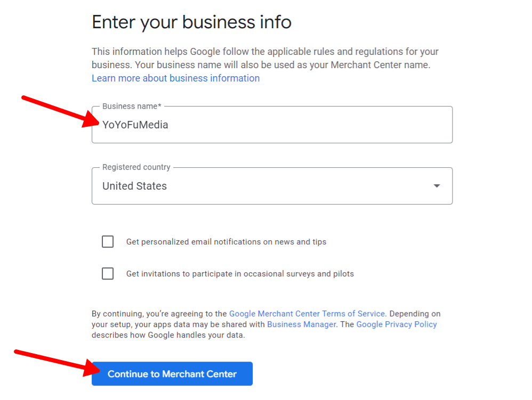The width and height of the screenshot is (532, 400).
Task: Open Learn more about business information
Action: click(175, 78)
